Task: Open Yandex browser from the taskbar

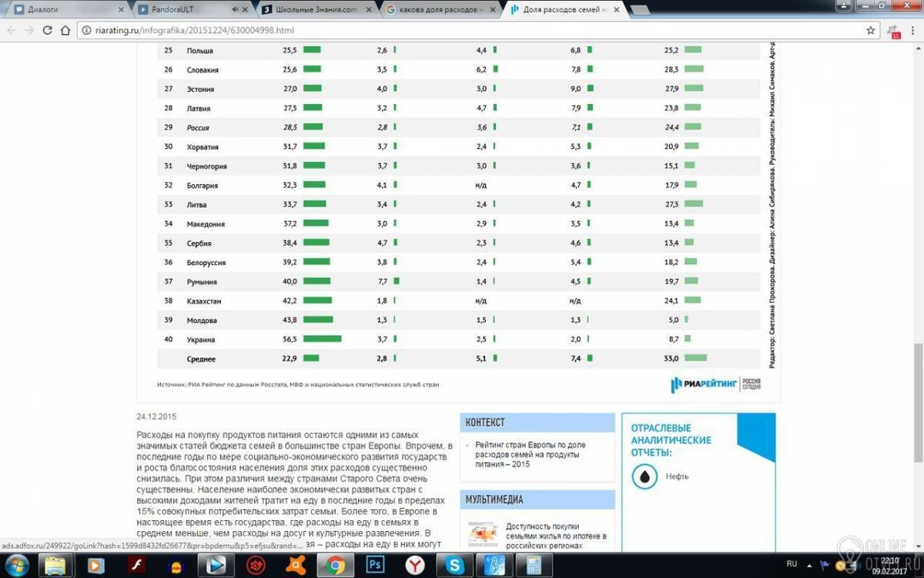Action: (x=416, y=565)
